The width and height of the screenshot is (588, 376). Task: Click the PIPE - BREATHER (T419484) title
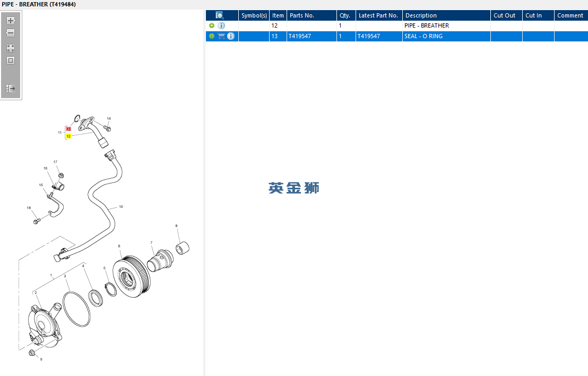point(39,4)
